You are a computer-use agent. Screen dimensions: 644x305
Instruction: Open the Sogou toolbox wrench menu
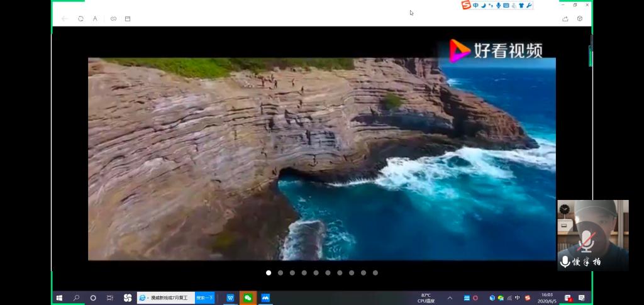pyautogui.click(x=529, y=5)
